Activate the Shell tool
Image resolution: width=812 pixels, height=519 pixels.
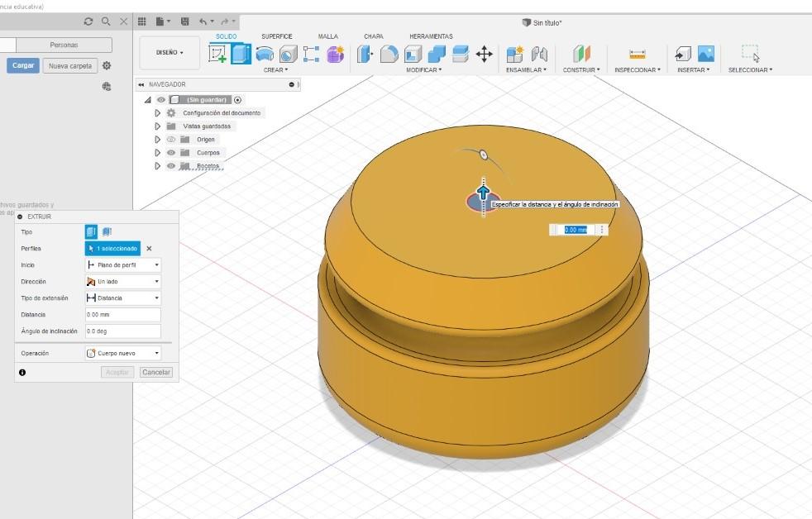coord(413,54)
